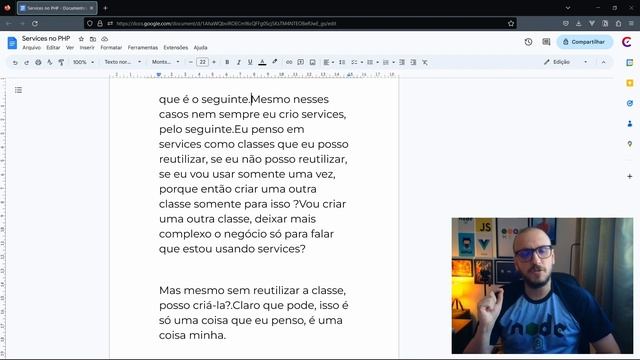Open the 'Edição' editing mode dropdown

tap(566, 62)
